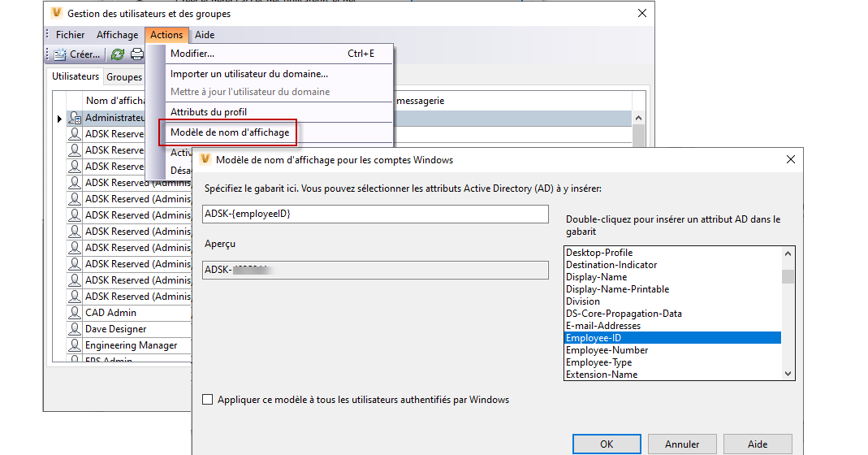Select Modèle de nom d'affichage entry
Screen dimensions: 868x455
click(x=279, y=132)
